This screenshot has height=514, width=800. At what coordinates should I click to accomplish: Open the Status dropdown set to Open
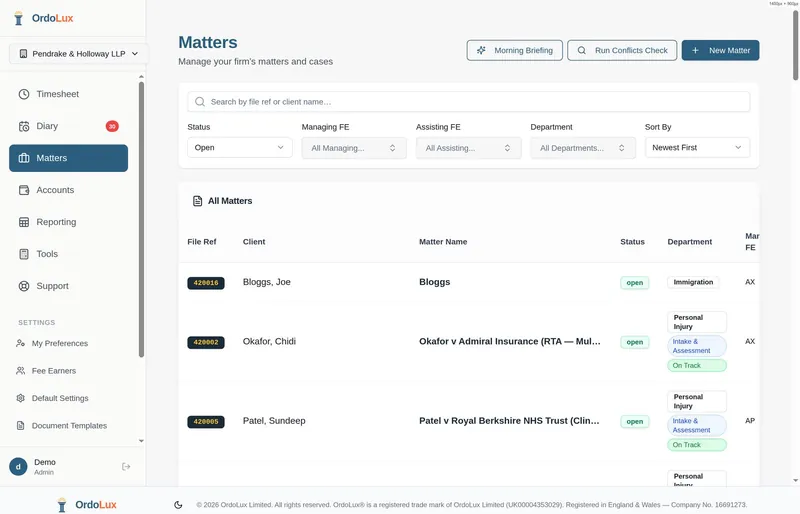coord(240,148)
